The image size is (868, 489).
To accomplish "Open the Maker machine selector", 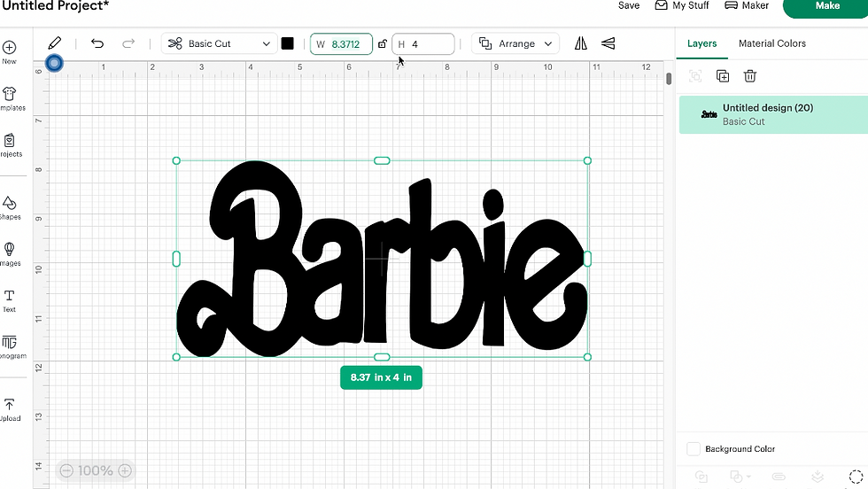I will click(x=747, y=5).
